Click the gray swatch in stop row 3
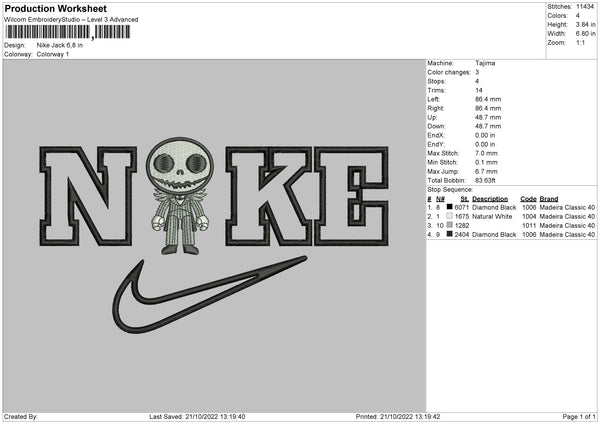600x424 pixels. pyautogui.click(x=450, y=225)
